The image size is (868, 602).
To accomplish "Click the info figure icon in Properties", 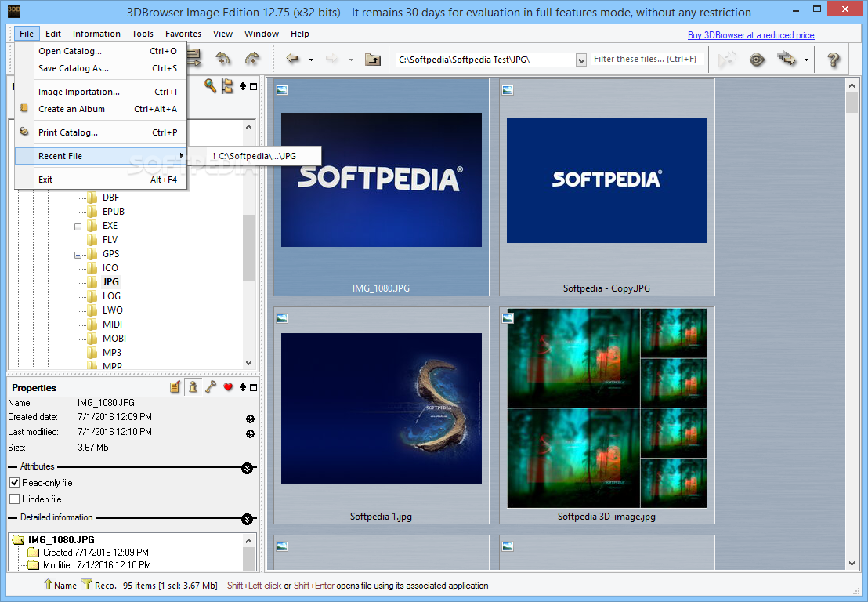I will tap(193, 387).
